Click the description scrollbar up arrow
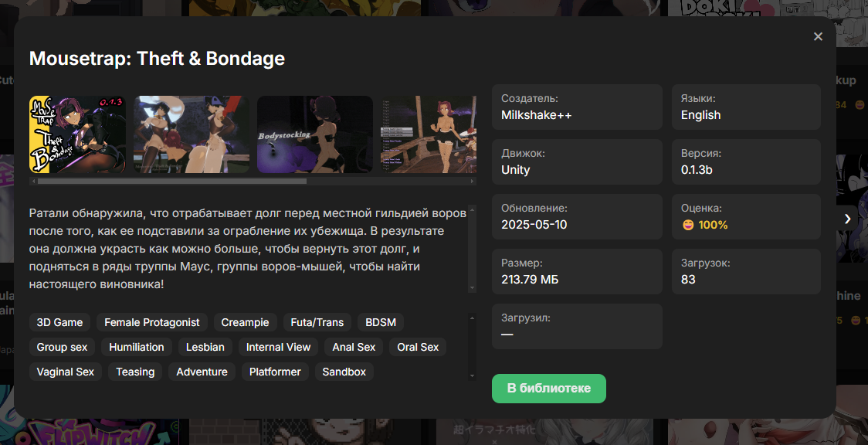The image size is (868, 445). (x=472, y=209)
